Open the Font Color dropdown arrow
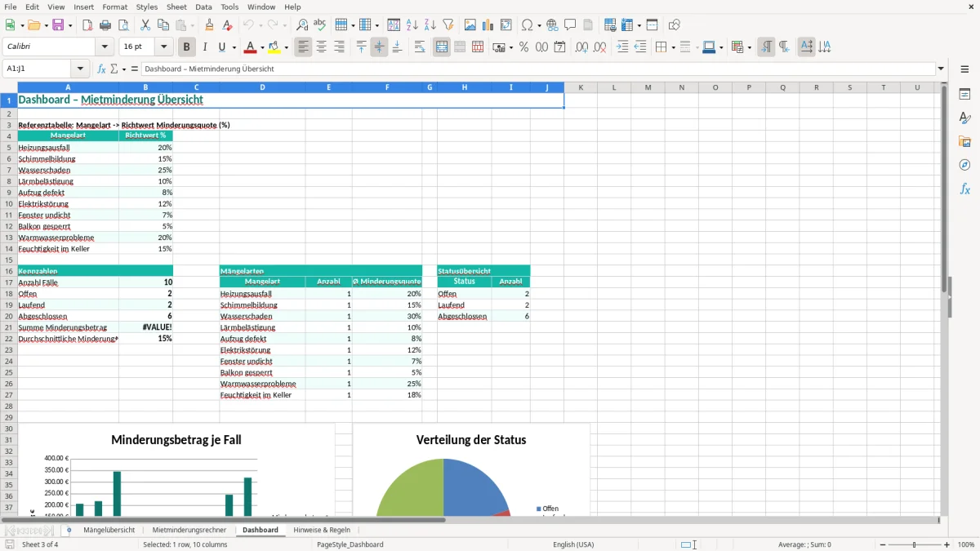 263,47
